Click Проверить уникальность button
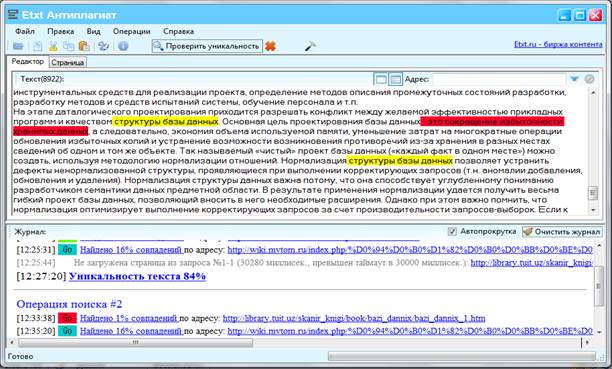The width and height of the screenshot is (612, 369). 207,46
